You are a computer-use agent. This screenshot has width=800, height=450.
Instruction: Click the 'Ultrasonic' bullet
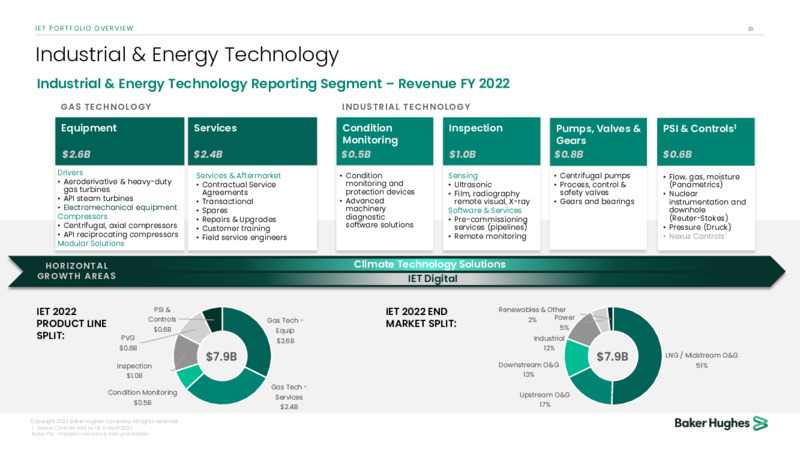point(470,184)
